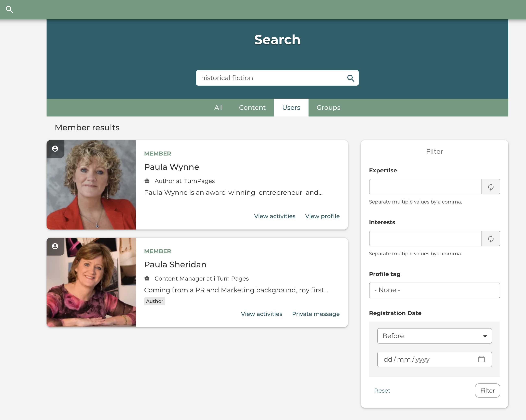View activities of Paula Wynne
The width and height of the screenshot is (526, 420).
point(274,216)
